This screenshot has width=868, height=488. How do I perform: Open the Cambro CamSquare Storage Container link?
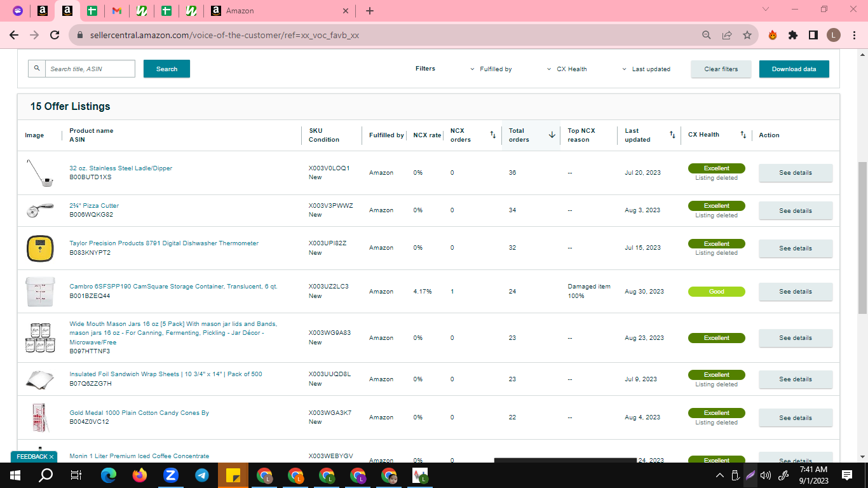tap(173, 287)
